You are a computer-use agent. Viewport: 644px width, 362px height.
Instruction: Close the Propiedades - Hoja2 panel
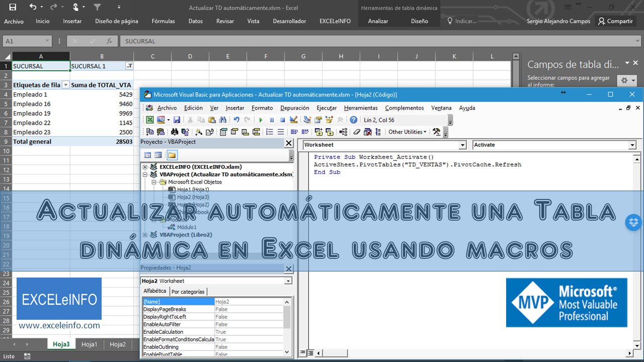point(289,269)
